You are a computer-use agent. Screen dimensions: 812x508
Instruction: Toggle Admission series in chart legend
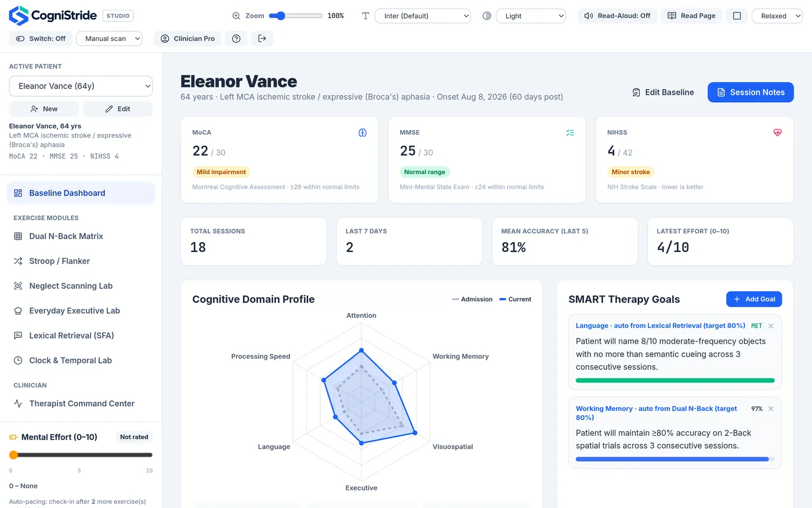[472, 300]
